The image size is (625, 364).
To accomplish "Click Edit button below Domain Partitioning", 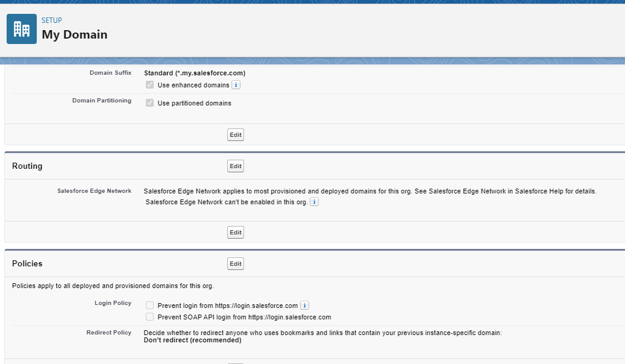I will pos(236,135).
